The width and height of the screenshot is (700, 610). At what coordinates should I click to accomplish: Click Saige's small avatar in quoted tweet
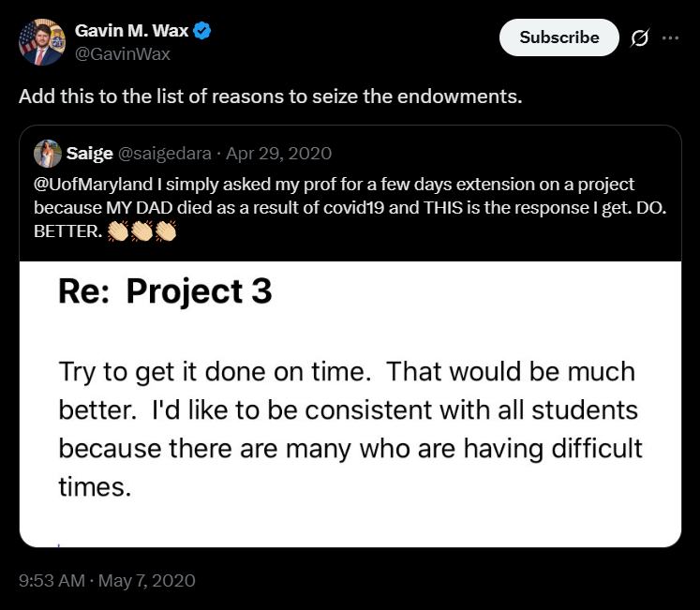click(47, 153)
